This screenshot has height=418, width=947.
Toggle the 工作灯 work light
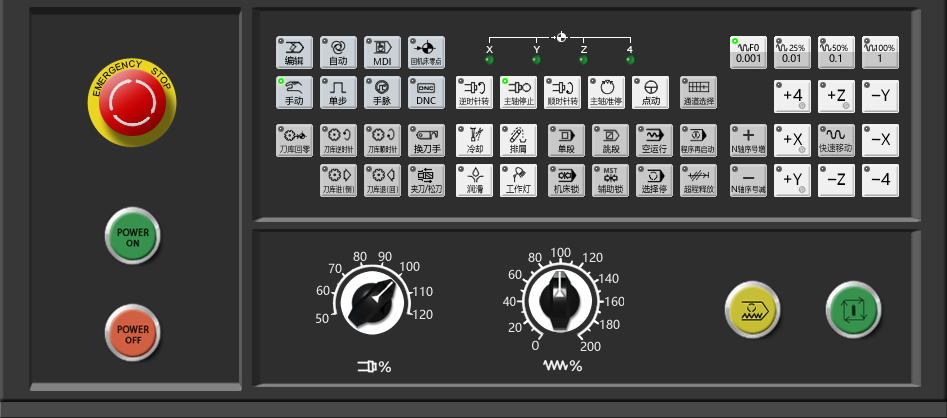519,180
